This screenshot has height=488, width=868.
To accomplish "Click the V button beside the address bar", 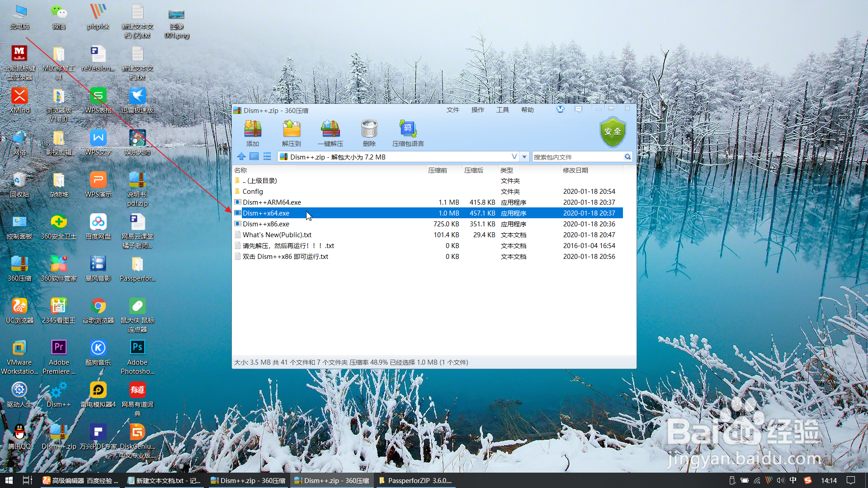I will pyautogui.click(x=514, y=156).
